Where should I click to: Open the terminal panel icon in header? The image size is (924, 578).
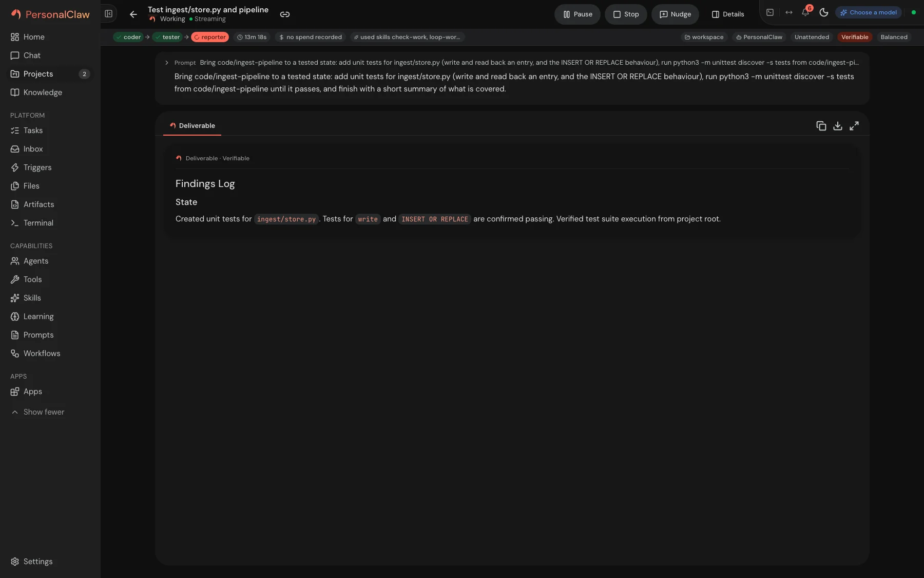point(770,12)
